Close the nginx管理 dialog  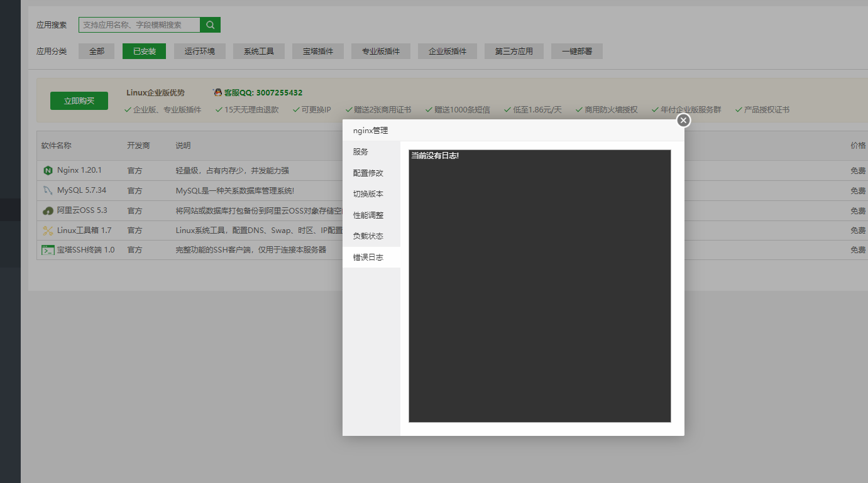(684, 120)
